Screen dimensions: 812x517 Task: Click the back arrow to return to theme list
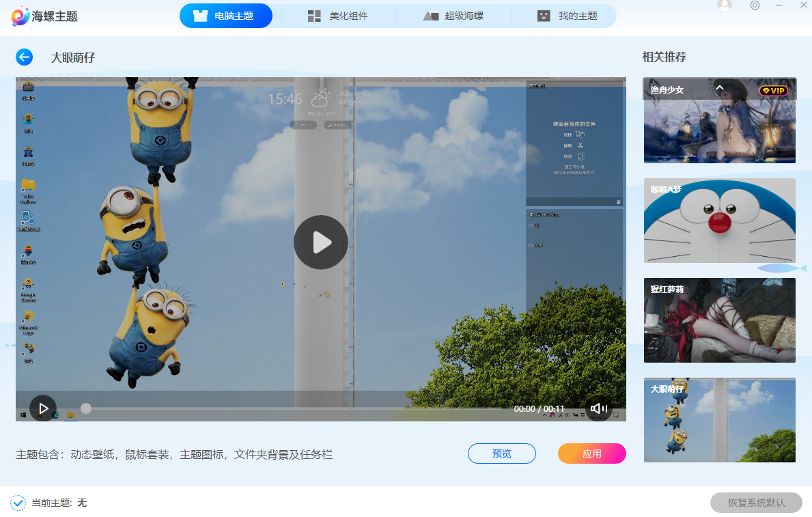pyautogui.click(x=24, y=57)
